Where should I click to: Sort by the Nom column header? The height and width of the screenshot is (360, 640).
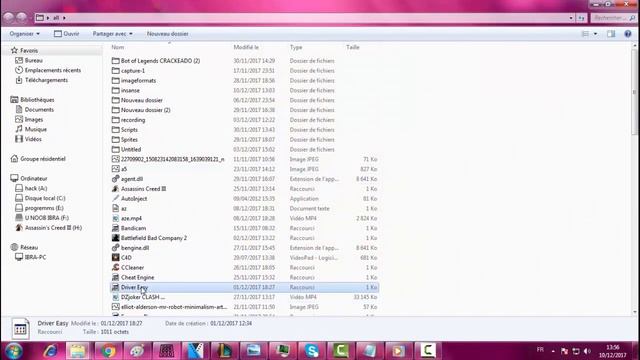tap(118, 47)
